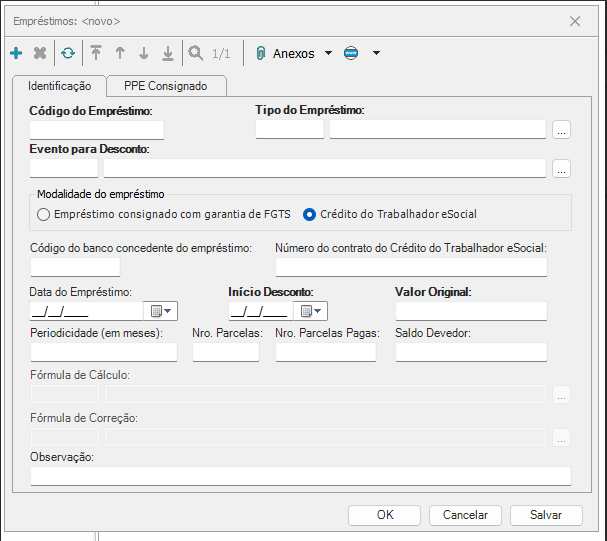Click the Cancelar button

point(465,515)
